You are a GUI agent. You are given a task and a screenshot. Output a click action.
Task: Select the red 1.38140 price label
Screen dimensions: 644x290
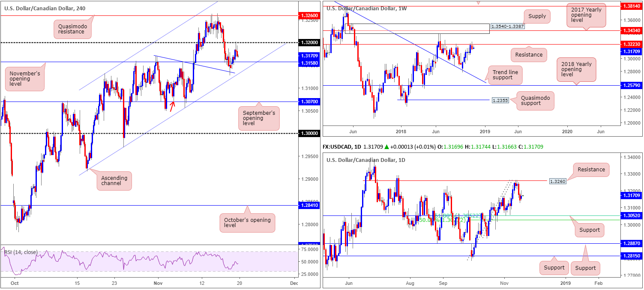[632, 7]
